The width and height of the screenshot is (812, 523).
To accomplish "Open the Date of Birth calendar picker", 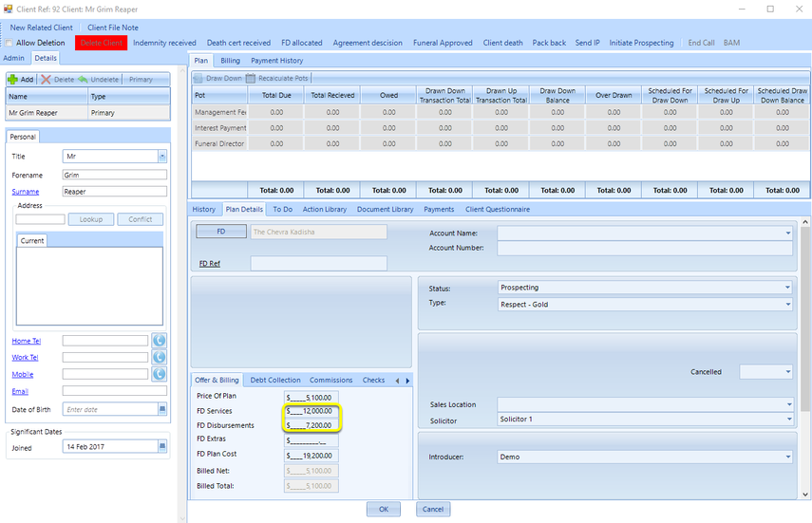I will coord(162,409).
